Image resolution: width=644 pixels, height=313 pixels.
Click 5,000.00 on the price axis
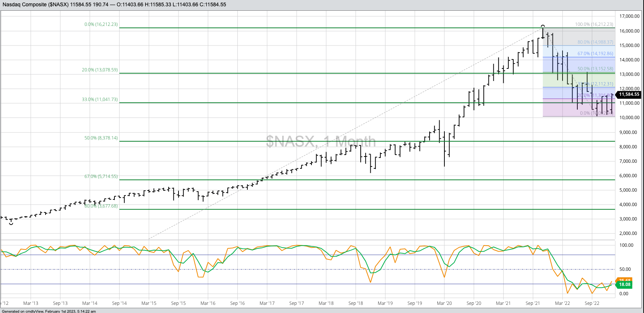click(629, 190)
